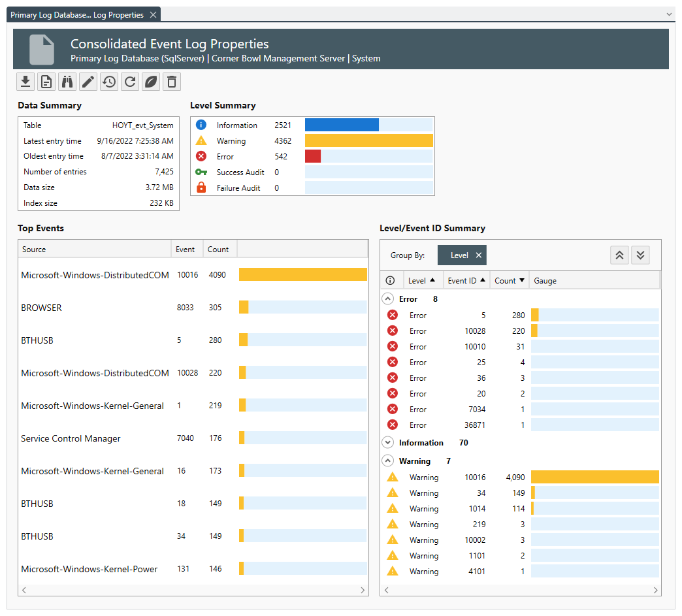Expand the Information group
The width and height of the screenshot is (682, 616).
pos(390,442)
